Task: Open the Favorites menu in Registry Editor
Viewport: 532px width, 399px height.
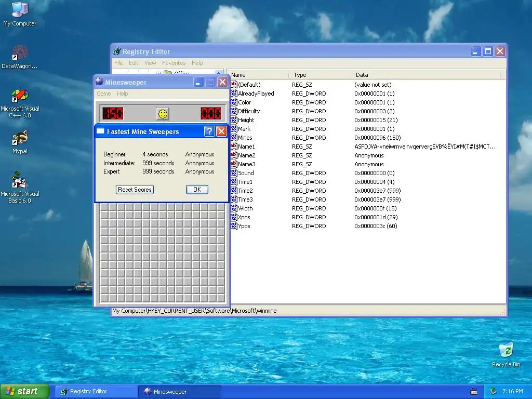Action: tap(174, 63)
